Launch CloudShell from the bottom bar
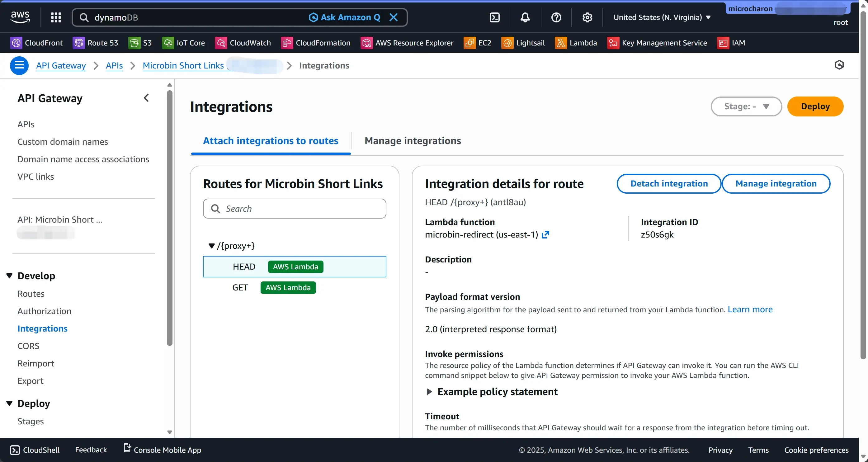 point(35,450)
